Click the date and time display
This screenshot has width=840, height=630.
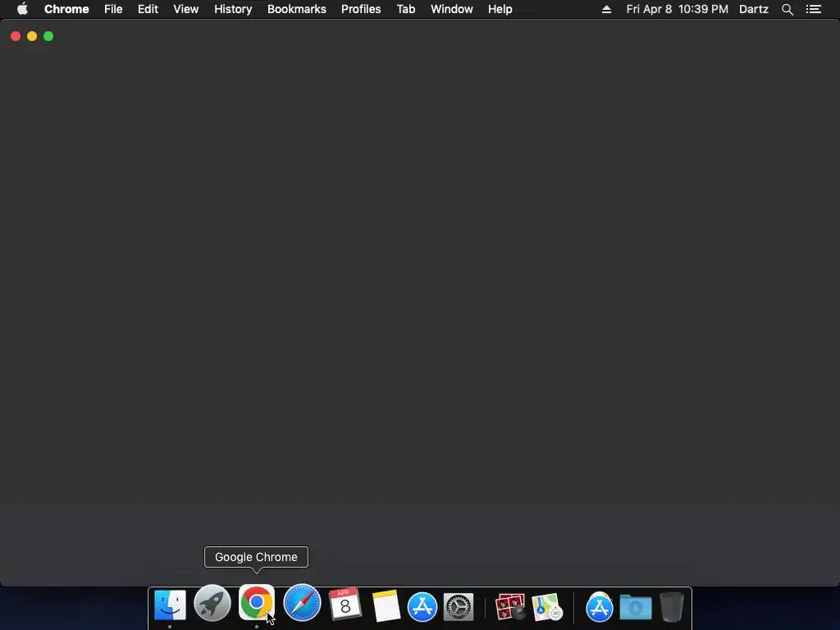click(x=677, y=9)
